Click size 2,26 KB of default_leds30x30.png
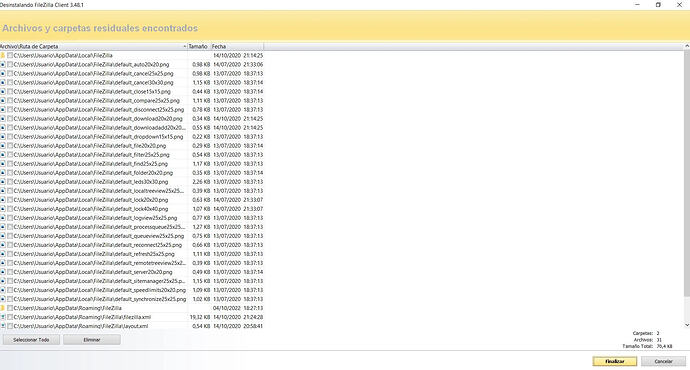Screen dimensions: 690x370 pyautogui.click(x=201, y=182)
